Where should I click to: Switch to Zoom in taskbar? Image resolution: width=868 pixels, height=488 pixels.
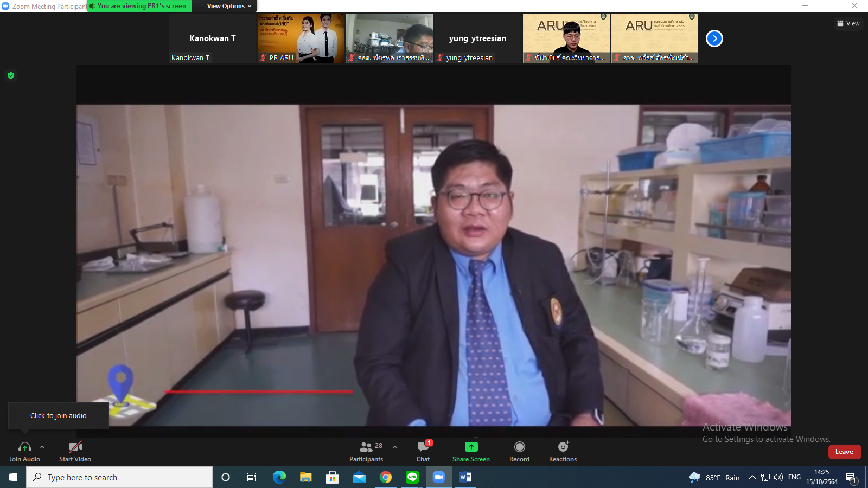[439, 477]
